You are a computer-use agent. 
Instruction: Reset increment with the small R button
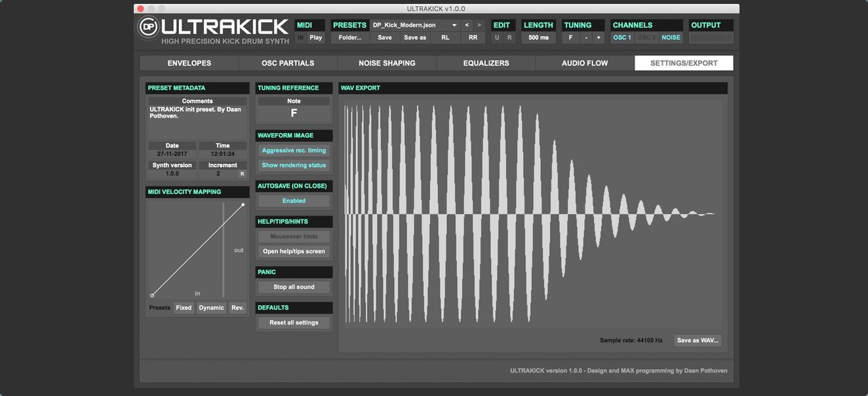coord(242,174)
